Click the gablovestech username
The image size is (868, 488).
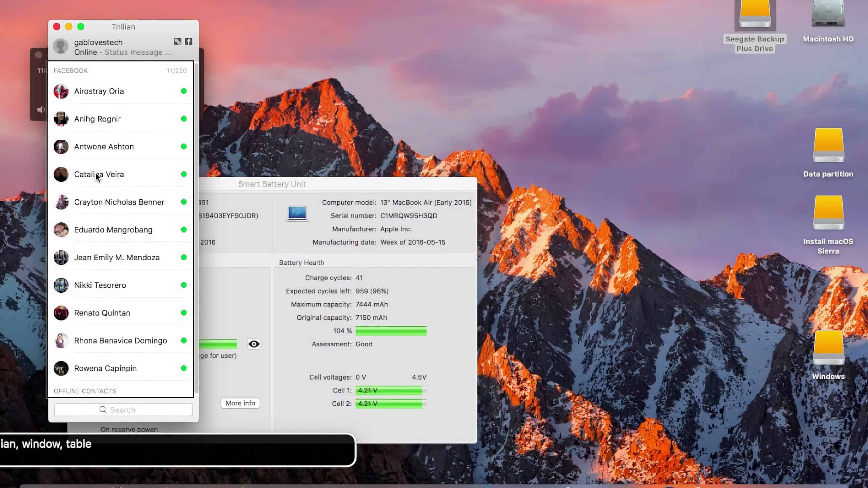pyautogui.click(x=98, y=42)
